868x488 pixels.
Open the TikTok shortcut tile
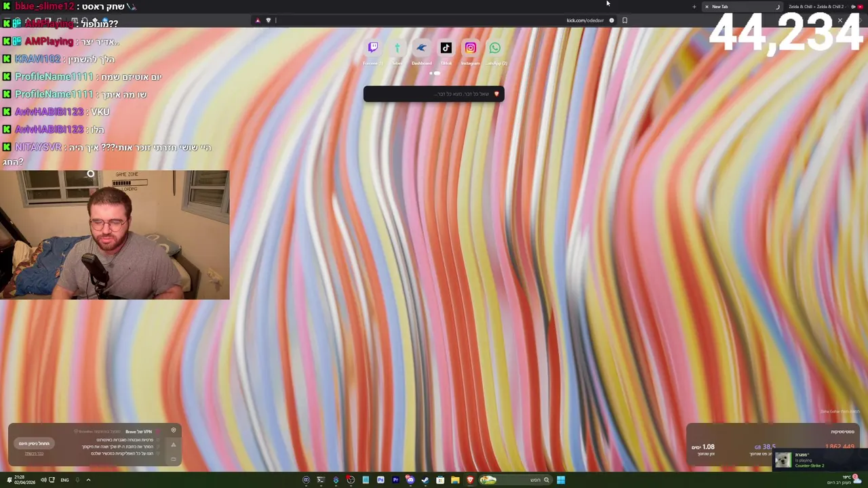click(446, 48)
